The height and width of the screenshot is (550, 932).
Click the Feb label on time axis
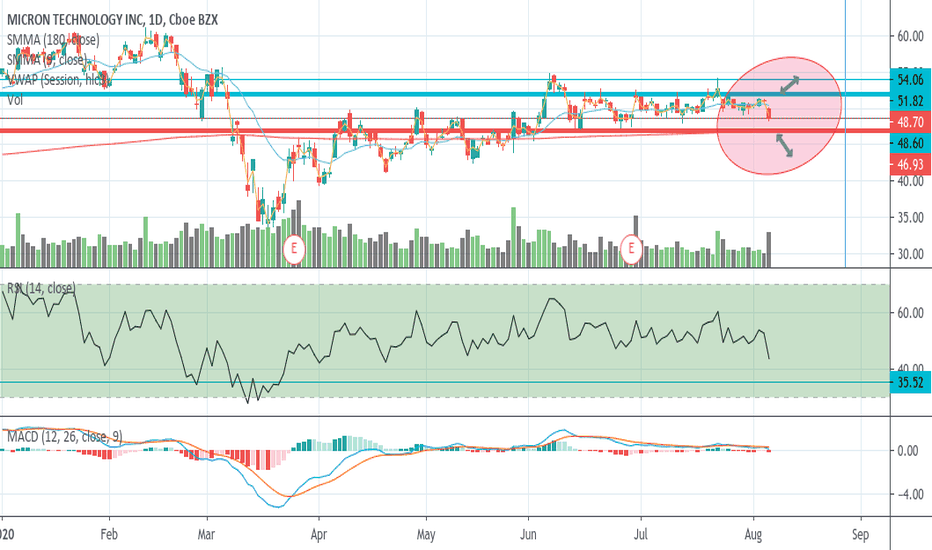109,534
